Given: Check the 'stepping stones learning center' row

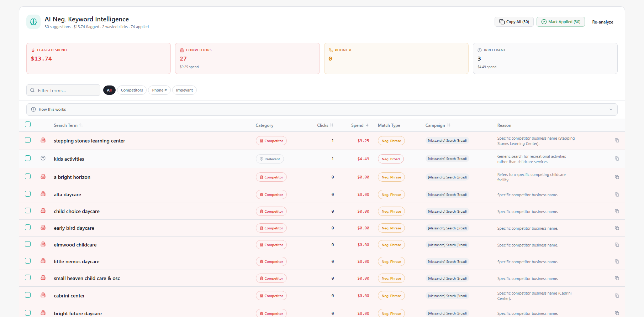Looking at the screenshot, I should (x=28, y=140).
